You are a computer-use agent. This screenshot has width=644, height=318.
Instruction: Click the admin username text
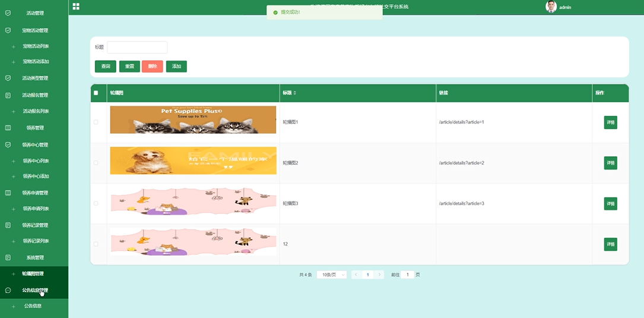click(565, 7)
